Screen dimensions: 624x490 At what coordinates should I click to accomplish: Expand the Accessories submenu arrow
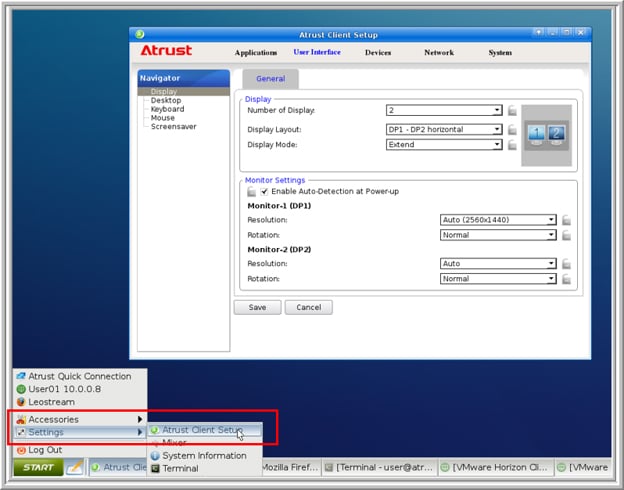coord(140,419)
